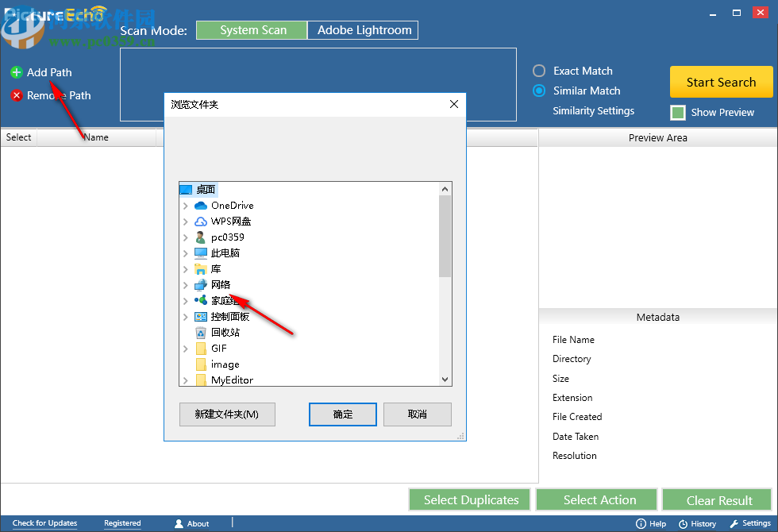Expand the 控制面板 tree node
Screen dimensions: 778x532
pyautogui.click(x=186, y=317)
